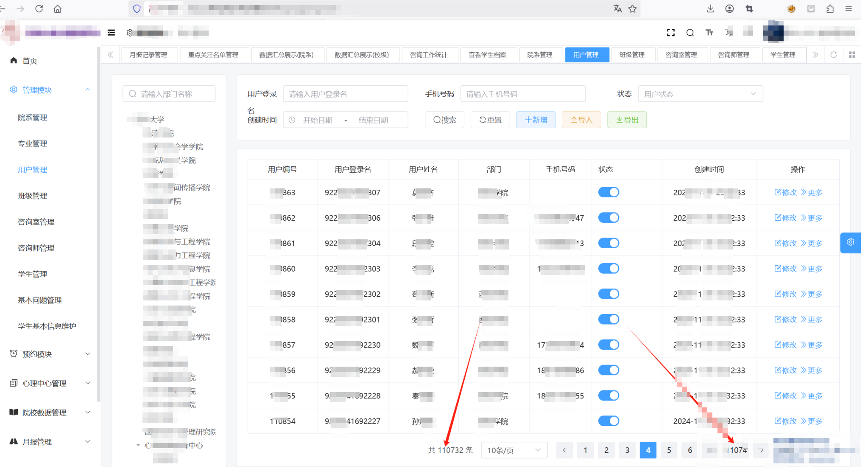Image resolution: width=868 pixels, height=474 pixels.
Task: Open the 用户状态 dropdown
Action: point(700,94)
